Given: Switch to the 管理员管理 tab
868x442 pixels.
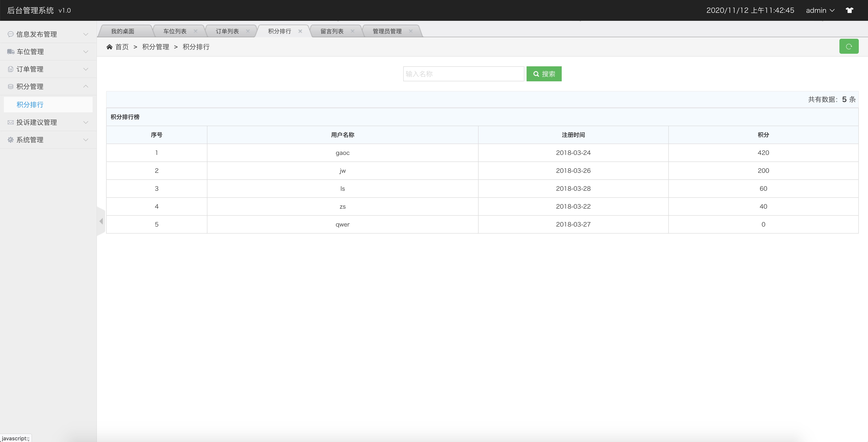Looking at the screenshot, I should (387, 31).
